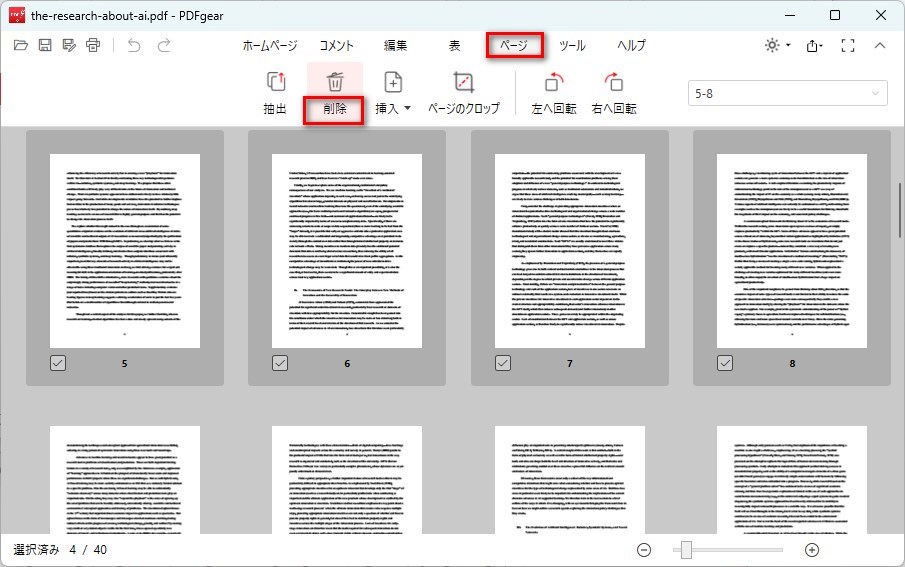Click the 抽出 (extract) pages icon

tap(276, 82)
